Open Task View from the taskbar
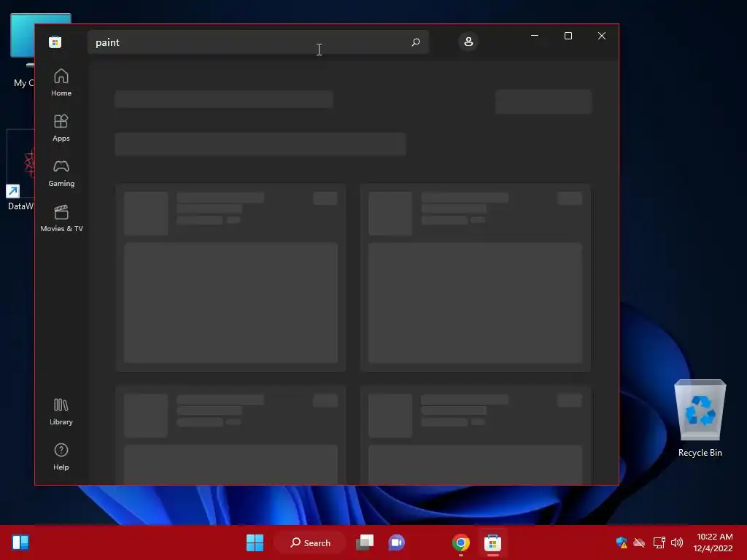Viewport: 747px width, 560px height. 365,542
